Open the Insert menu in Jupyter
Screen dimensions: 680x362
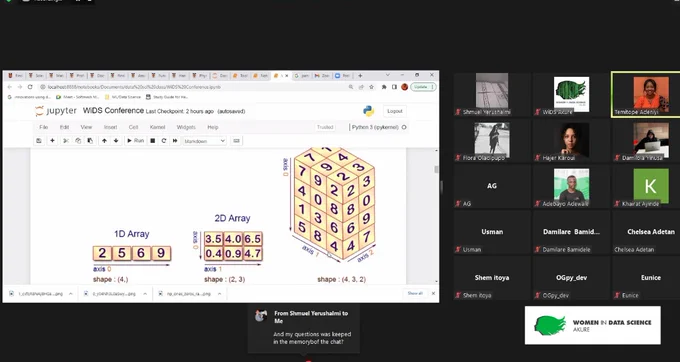[110, 127]
